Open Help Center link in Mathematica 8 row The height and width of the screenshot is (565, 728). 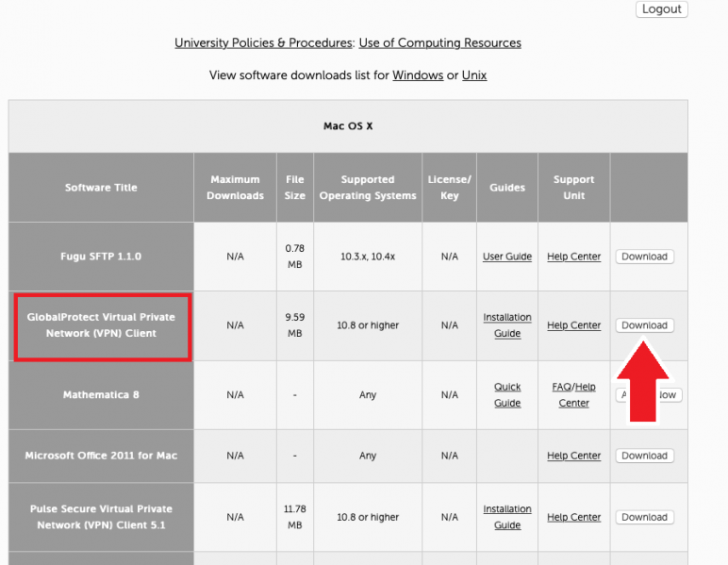573,403
